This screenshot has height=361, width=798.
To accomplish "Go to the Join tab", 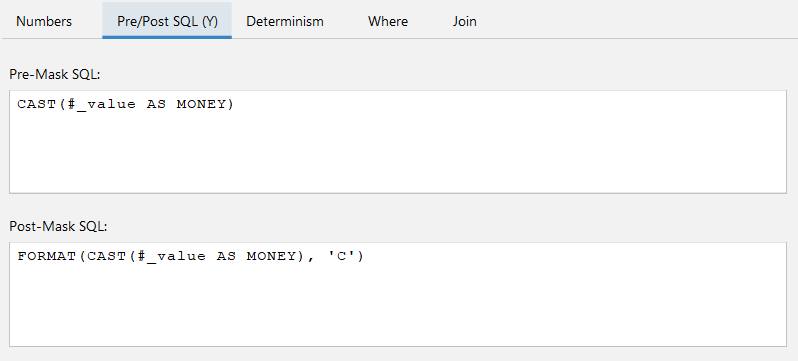I will click(x=465, y=21).
